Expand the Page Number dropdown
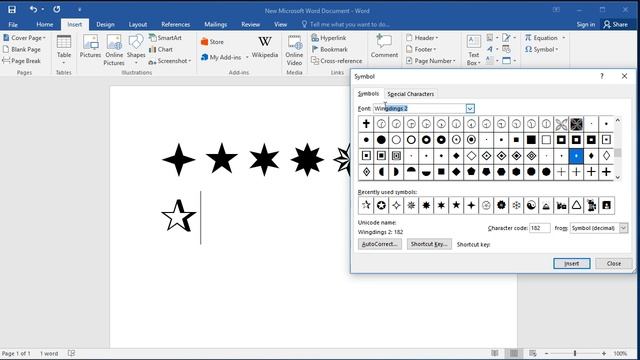640x360 pixels. coord(454,61)
